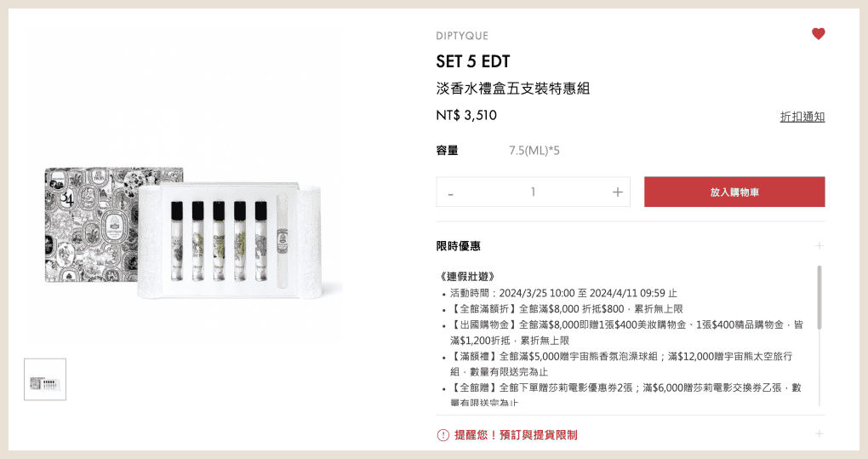
Task: Click the 提醒您！預訂與提貨限制 red heading
Action: (x=516, y=434)
